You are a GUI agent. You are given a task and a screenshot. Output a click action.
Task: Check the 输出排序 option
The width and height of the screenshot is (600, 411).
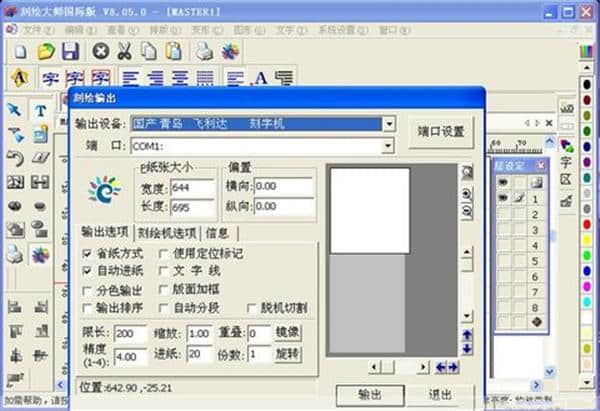[87, 308]
